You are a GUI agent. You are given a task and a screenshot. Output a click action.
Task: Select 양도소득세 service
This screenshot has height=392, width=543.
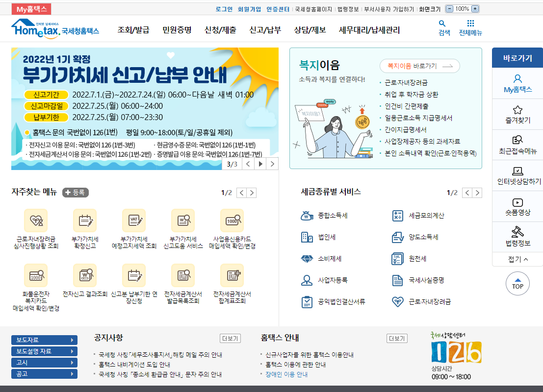pyautogui.click(x=415, y=237)
